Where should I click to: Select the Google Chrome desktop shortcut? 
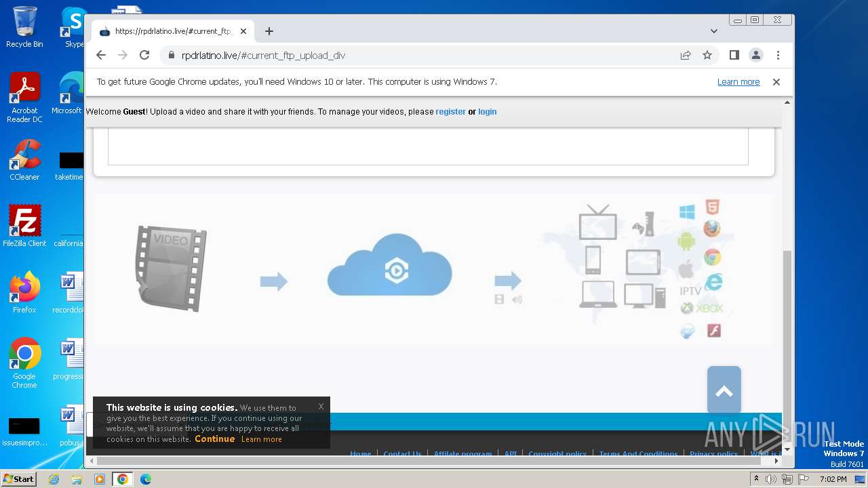24,363
